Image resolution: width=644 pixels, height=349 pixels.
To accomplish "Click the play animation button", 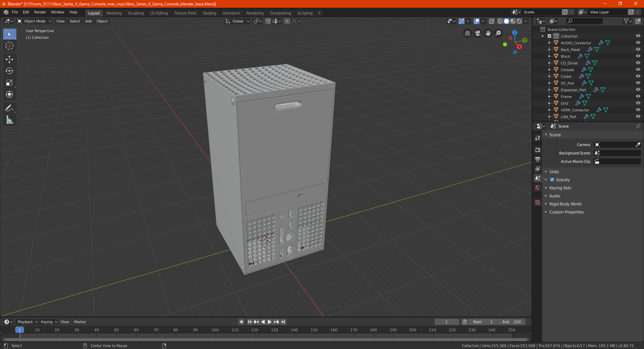I will coord(270,322).
